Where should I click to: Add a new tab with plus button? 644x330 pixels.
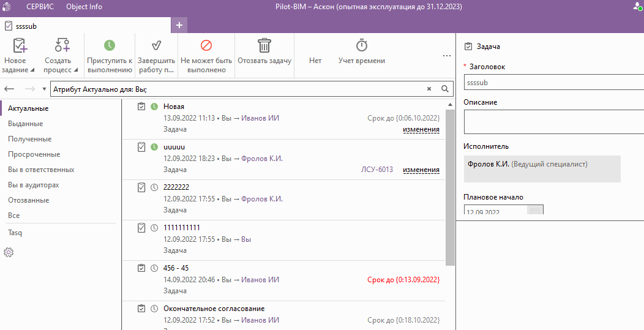179,25
